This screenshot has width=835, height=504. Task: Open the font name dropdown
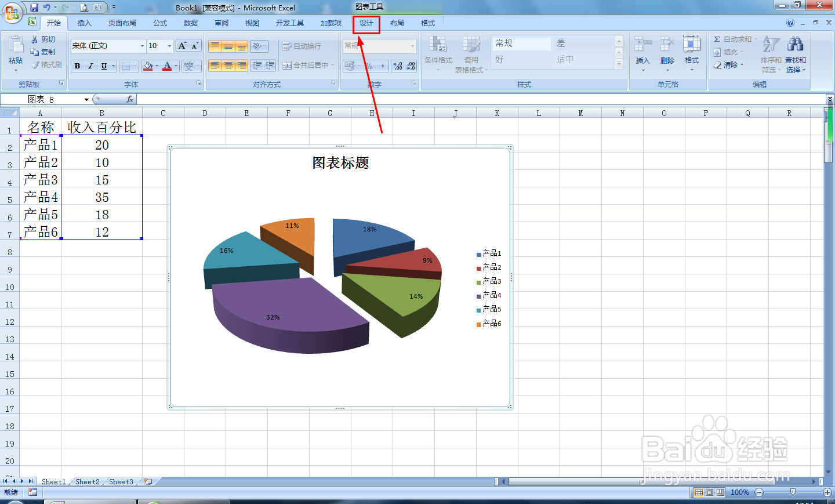[141, 45]
